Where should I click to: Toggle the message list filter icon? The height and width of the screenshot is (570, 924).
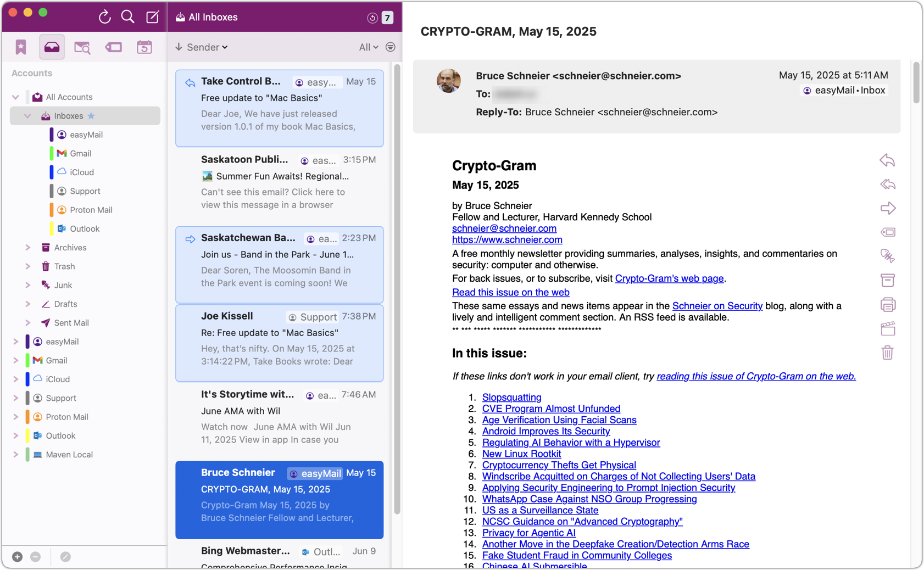click(x=390, y=47)
